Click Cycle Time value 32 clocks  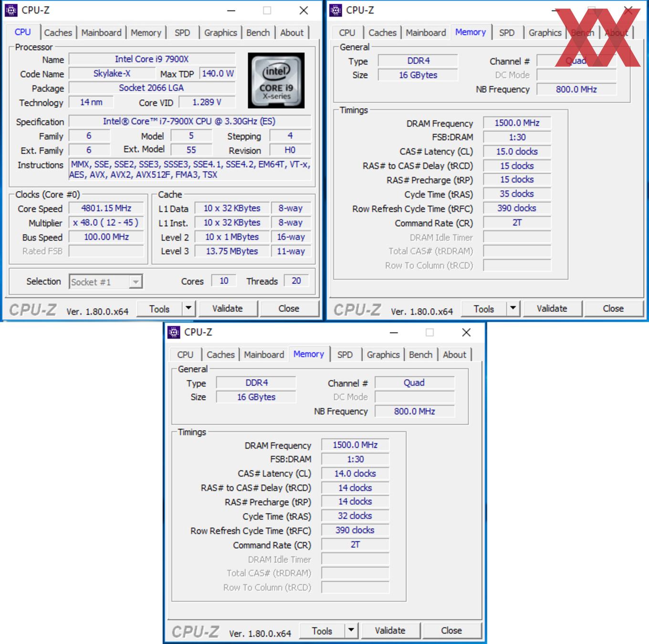pos(355,516)
